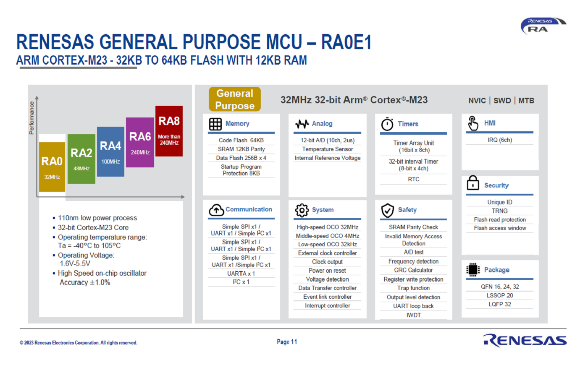Screen dimensions: 588x365
Task: Click the HMI section heading
Action: (490, 123)
